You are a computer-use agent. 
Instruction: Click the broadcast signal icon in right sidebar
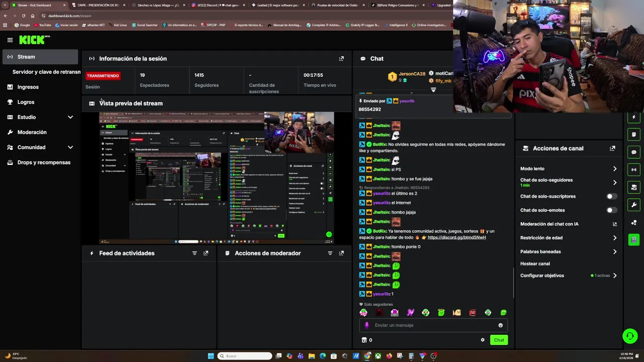pyautogui.click(x=634, y=170)
